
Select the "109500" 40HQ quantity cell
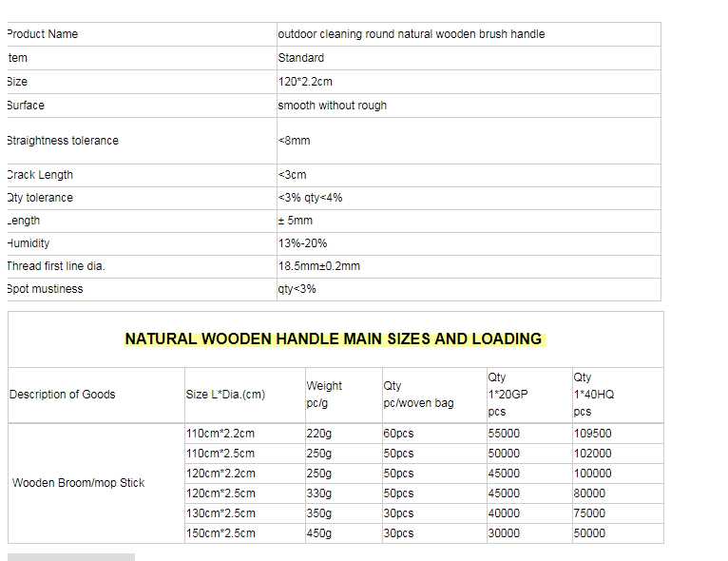[x=592, y=434]
